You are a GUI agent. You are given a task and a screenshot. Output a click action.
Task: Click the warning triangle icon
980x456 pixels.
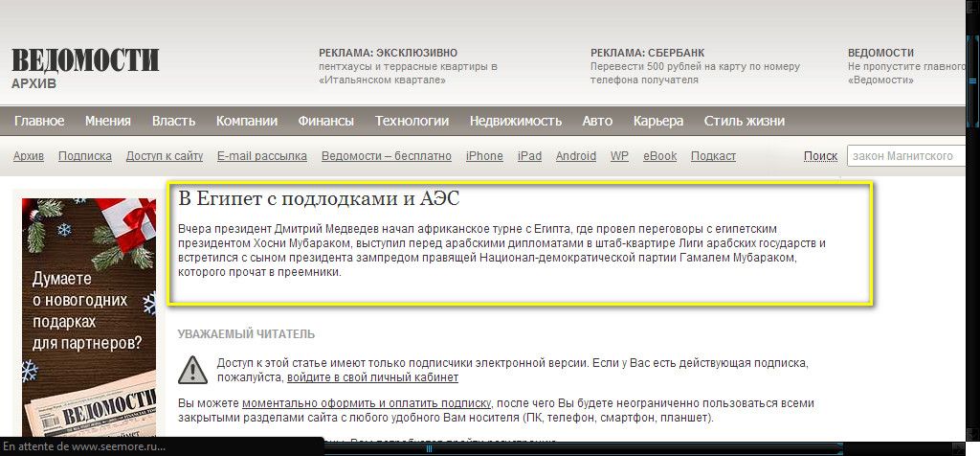[x=192, y=370]
